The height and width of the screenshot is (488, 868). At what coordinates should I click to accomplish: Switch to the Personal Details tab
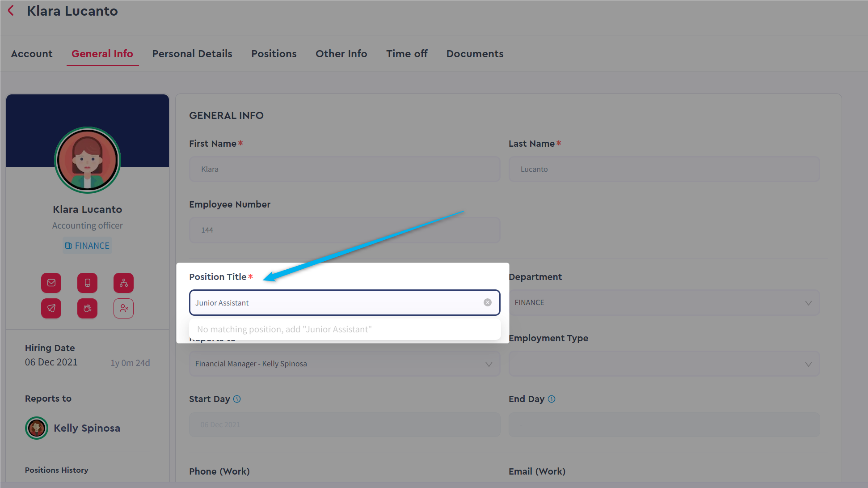coord(192,54)
